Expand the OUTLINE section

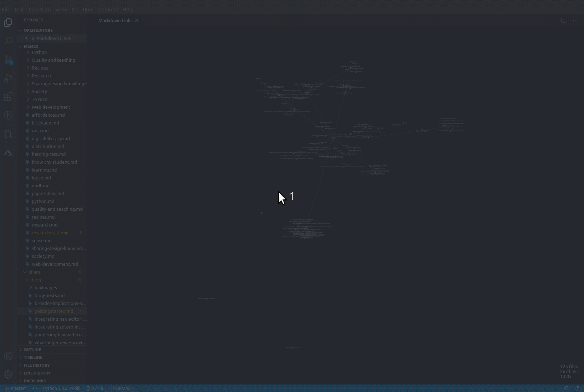point(32,350)
